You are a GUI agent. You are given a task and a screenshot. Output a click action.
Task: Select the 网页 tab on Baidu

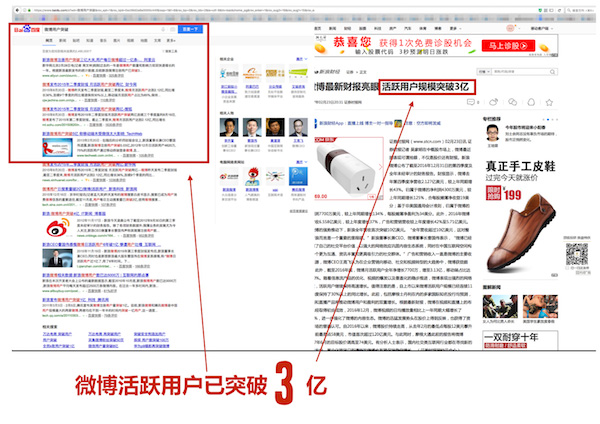coord(49,40)
